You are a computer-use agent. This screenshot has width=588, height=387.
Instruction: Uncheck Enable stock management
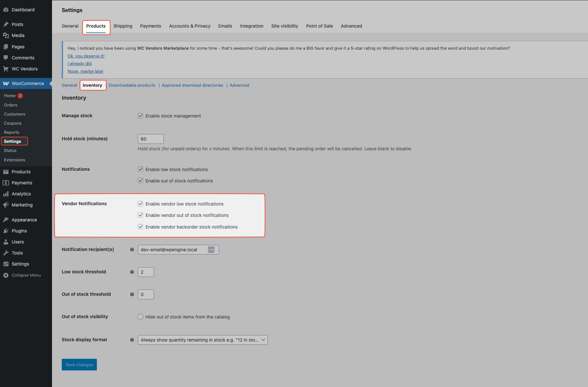(140, 116)
